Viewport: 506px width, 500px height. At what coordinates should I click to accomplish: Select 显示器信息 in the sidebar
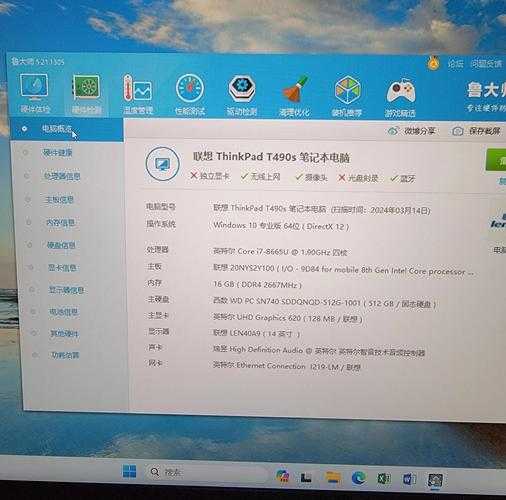pyautogui.click(x=67, y=290)
